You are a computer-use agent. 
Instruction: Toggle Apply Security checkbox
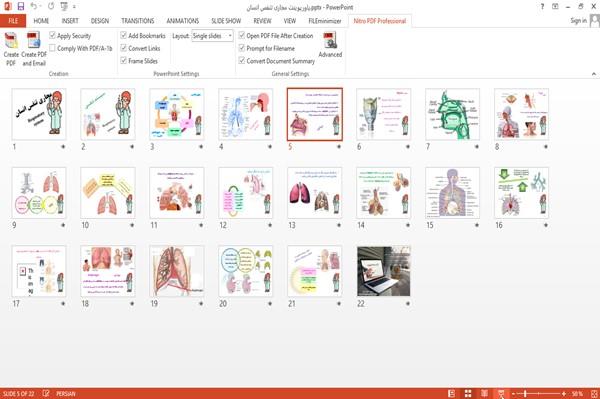tap(52, 36)
